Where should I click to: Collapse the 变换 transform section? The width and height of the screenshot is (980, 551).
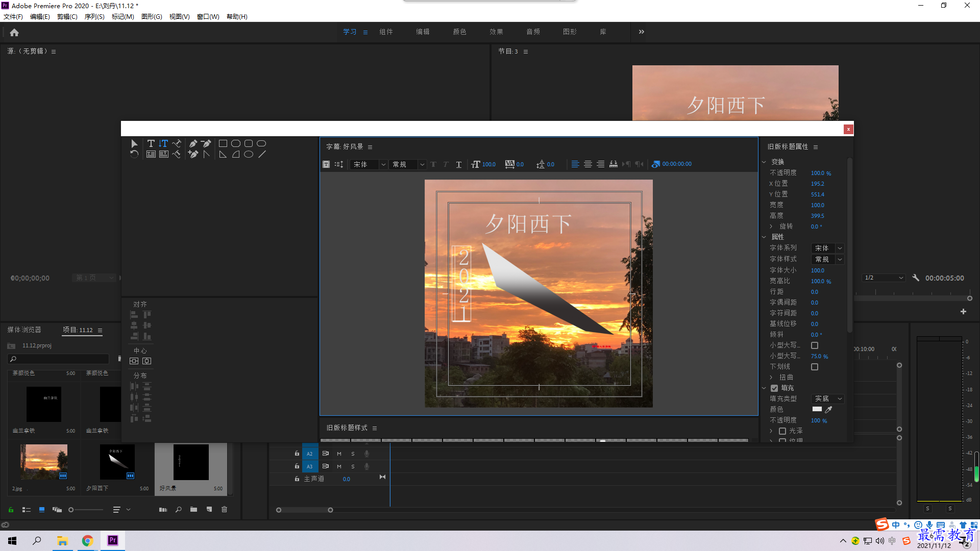(764, 162)
